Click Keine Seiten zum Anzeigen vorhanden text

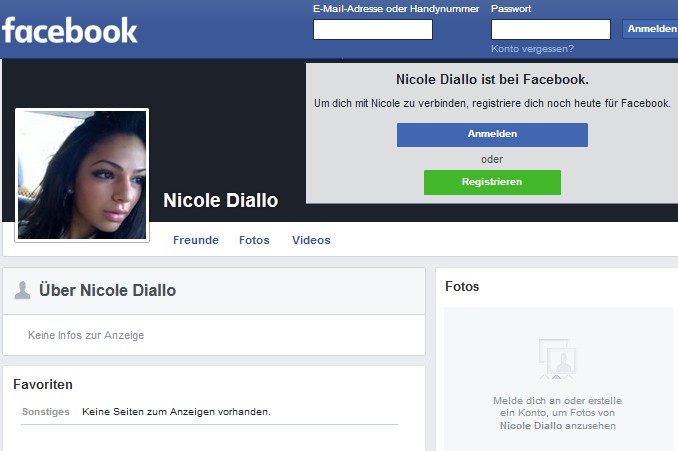176,412
